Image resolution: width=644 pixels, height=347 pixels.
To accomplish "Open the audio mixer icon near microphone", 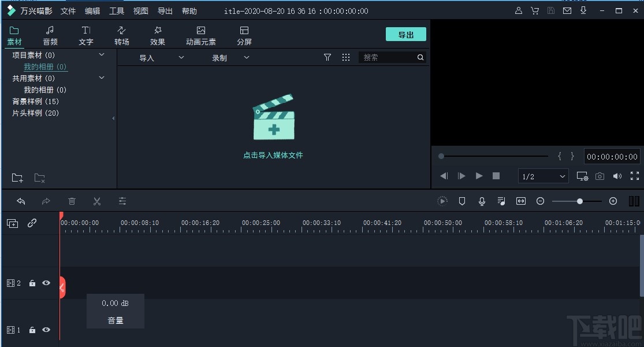I will click(x=501, y=201).
